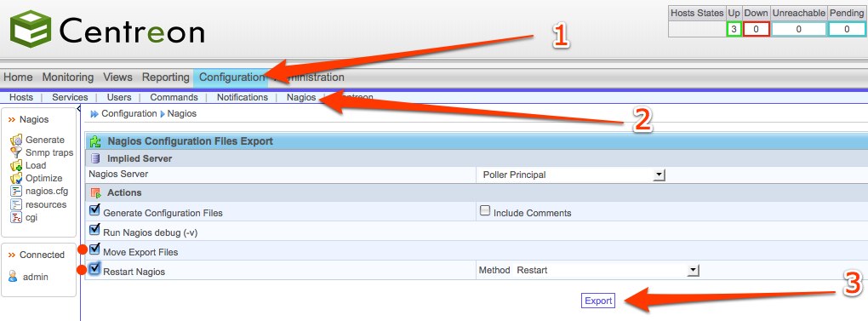
Task: Click the Unreachable hosts count box
Action: (x=798, y=29)
